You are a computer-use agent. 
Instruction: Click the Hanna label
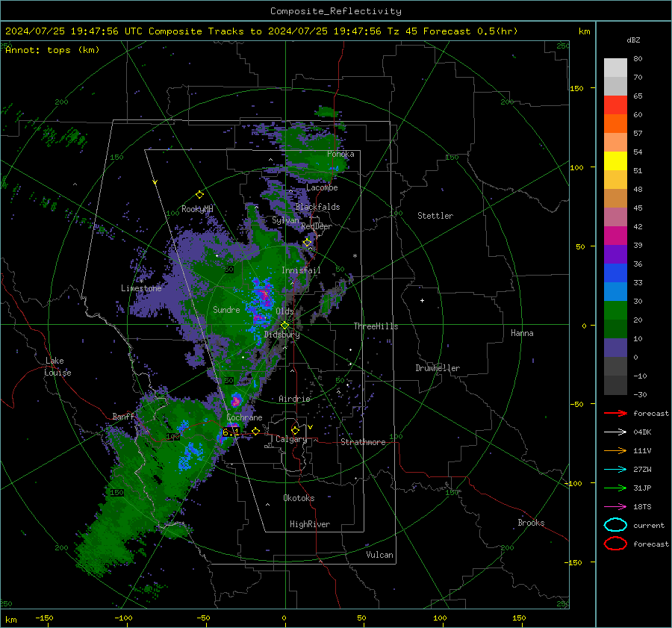[522, 333]
